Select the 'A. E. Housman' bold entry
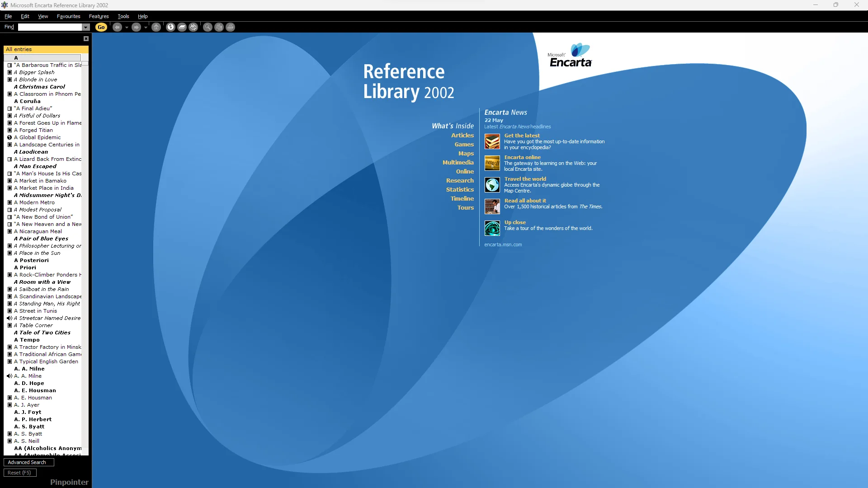Screen dimensions: 868x488 coord(35,390)
